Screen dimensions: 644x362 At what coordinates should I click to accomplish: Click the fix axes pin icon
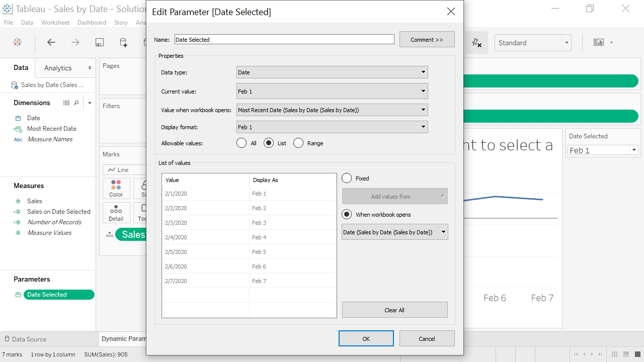[x=476, y=43]
